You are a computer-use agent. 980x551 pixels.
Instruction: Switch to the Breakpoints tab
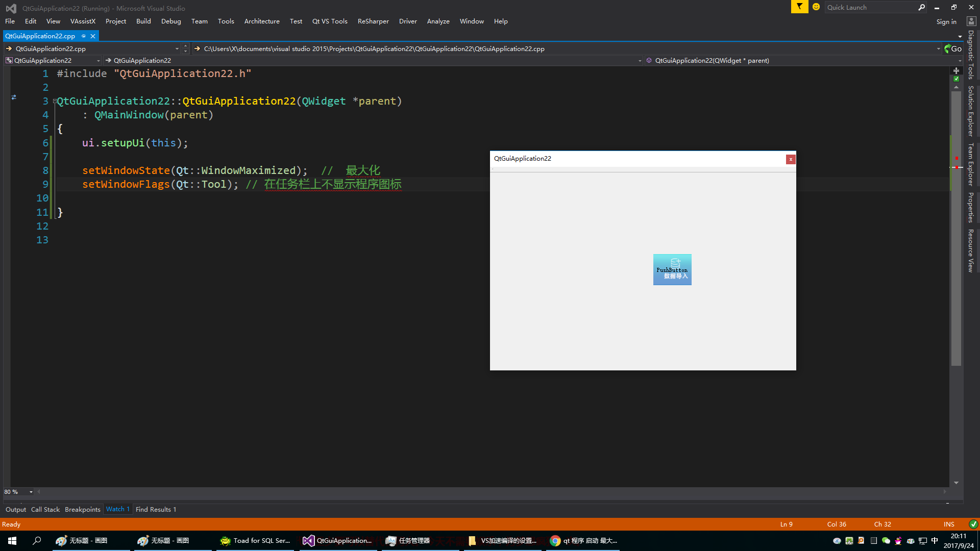(x=83, y=510)
